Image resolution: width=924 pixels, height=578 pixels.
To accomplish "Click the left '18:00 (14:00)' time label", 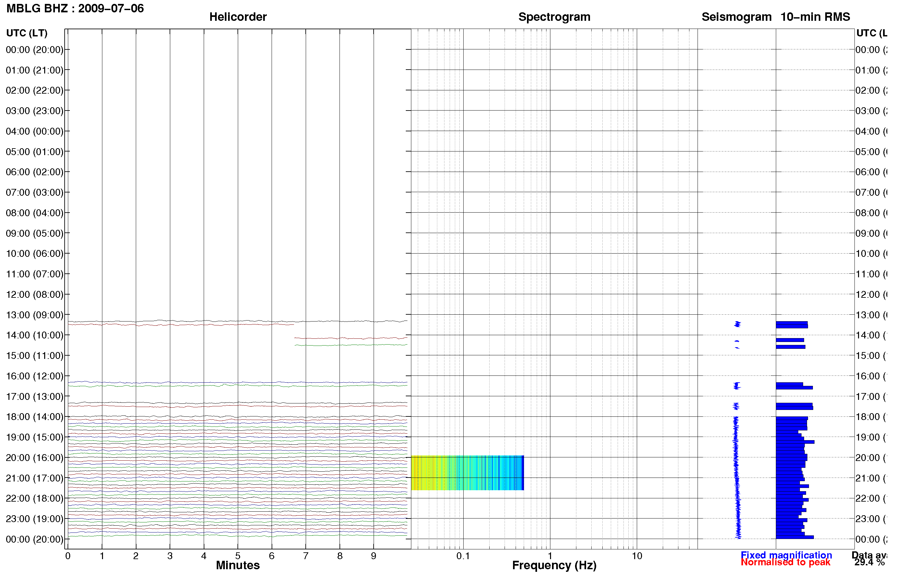I will coord(34,417).
